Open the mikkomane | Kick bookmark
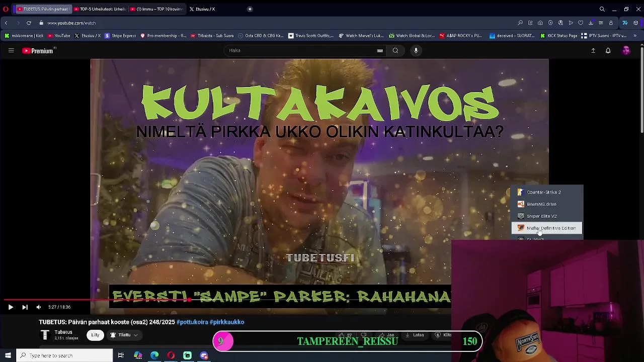The image size is (644, 362). (24, 36)
